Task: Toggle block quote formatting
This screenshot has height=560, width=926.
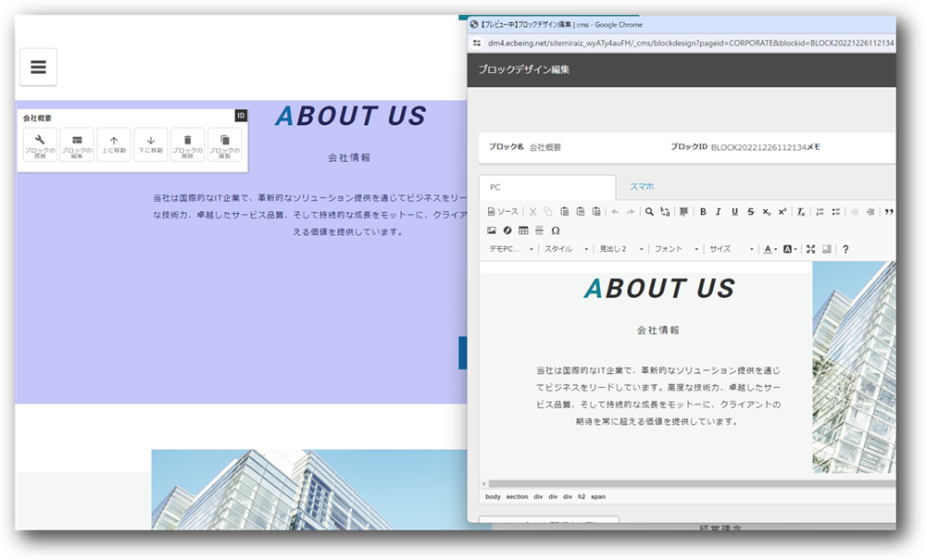Action: 889,212
